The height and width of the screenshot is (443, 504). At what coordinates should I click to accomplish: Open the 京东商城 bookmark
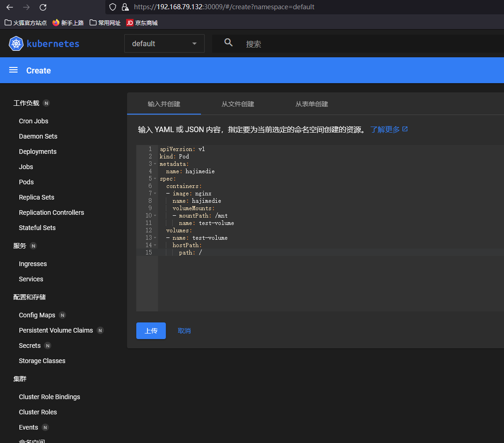pyautogui.click(x=142, y=23)
